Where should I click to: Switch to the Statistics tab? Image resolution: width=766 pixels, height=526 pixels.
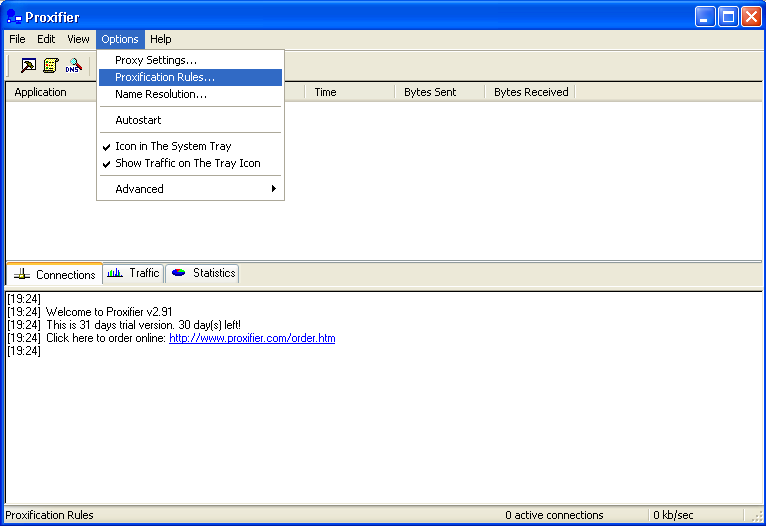pos(203,273)
